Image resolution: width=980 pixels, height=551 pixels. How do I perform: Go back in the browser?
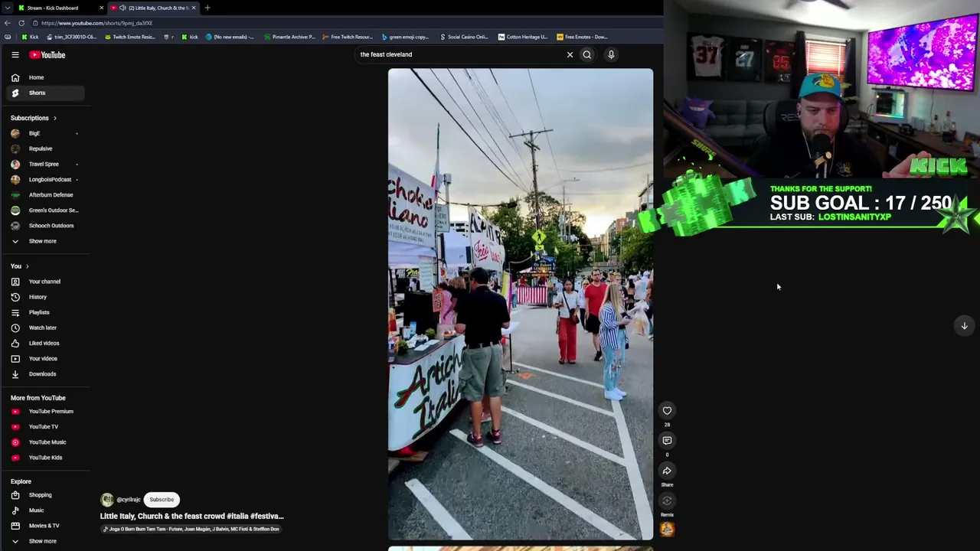point(8,23)
